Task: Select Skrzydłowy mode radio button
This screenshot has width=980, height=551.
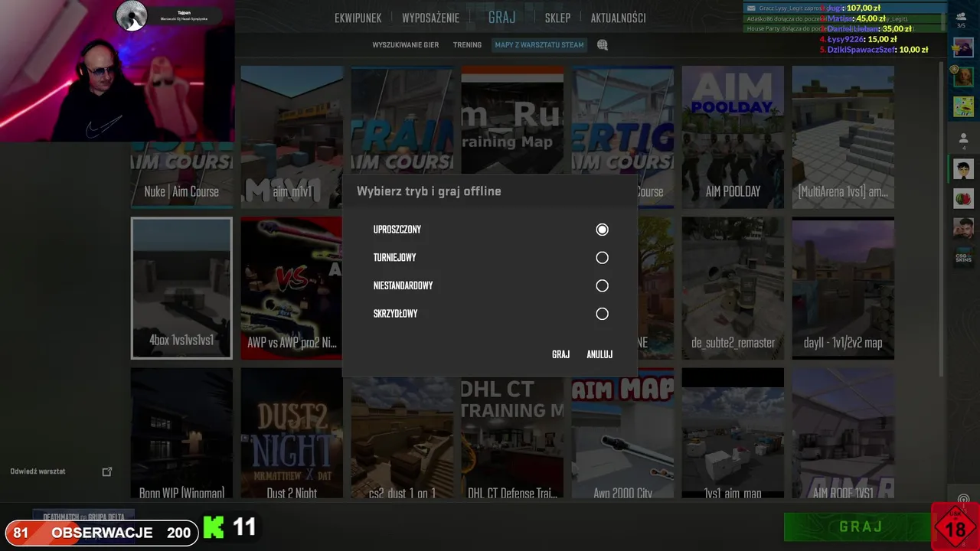Action: pos(602,314)
